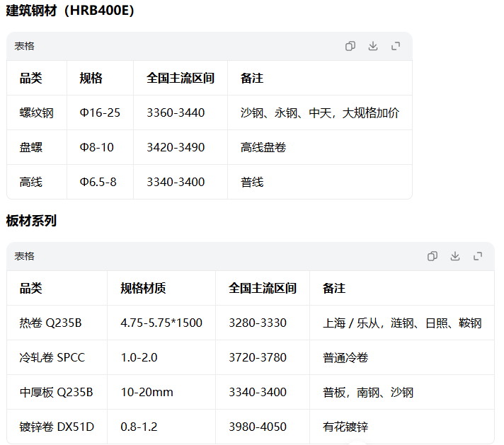This screenshot has width=504, height=445.
Task: Click the 建筑钢材（HRB400E）heading
Action: pyautogui.click(x=70, y=11)
